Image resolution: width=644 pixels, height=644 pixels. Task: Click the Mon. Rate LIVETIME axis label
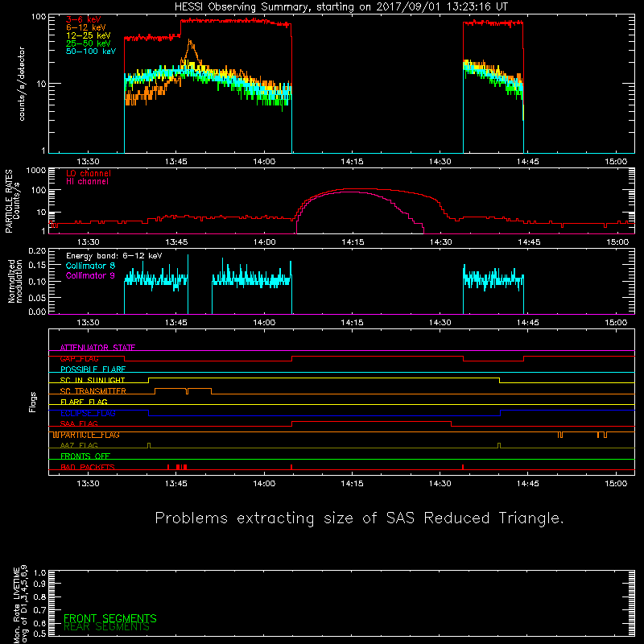(x=20, y=604)
